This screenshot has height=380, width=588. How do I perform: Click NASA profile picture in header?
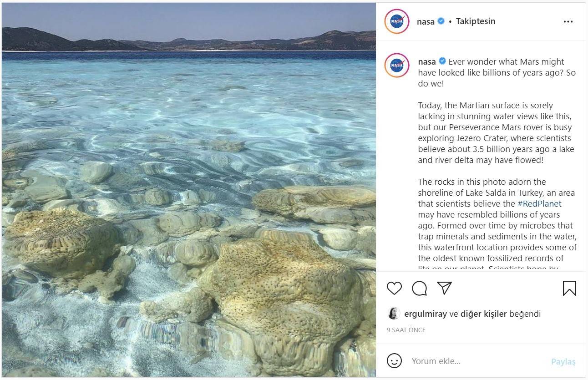pyautogui.click(x=396, y=21)
